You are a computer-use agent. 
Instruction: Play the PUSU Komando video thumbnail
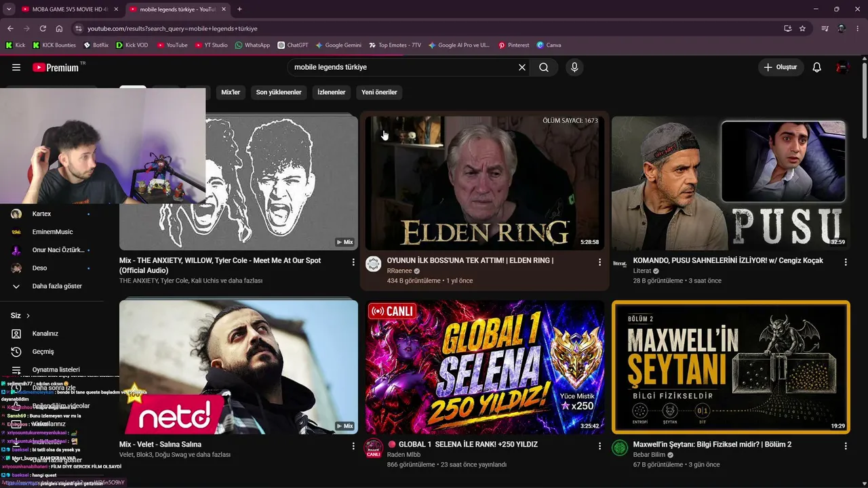click(730, 183)
